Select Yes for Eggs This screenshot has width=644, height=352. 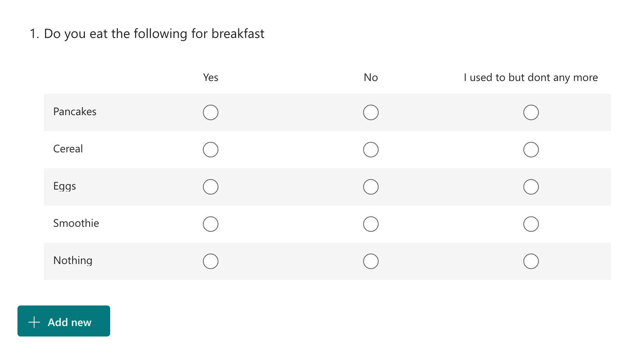tap(210, 186)
